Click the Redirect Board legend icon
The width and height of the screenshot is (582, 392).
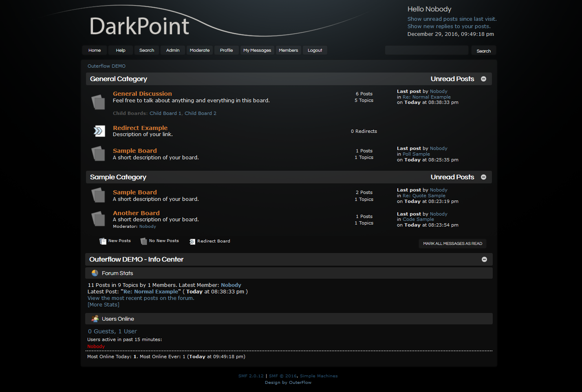[x=192, y=242]
